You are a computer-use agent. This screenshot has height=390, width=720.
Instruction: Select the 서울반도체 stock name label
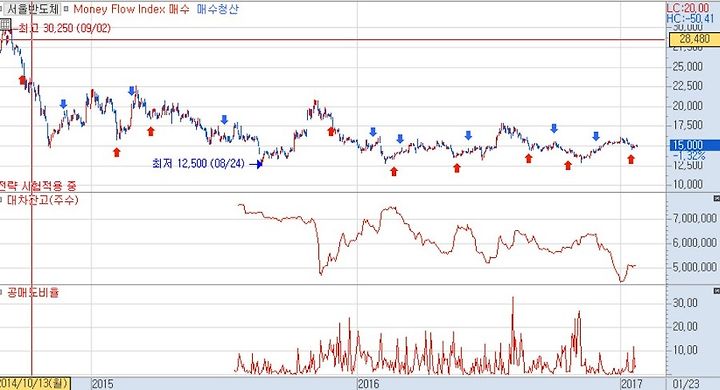click(33, 9)
